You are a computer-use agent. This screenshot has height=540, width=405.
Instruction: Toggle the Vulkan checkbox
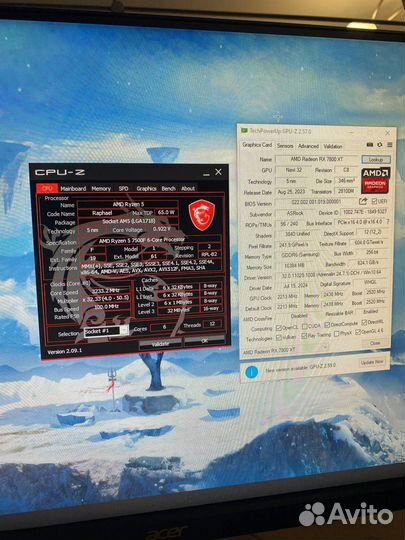pyautogui.click(x=279, y=338)
